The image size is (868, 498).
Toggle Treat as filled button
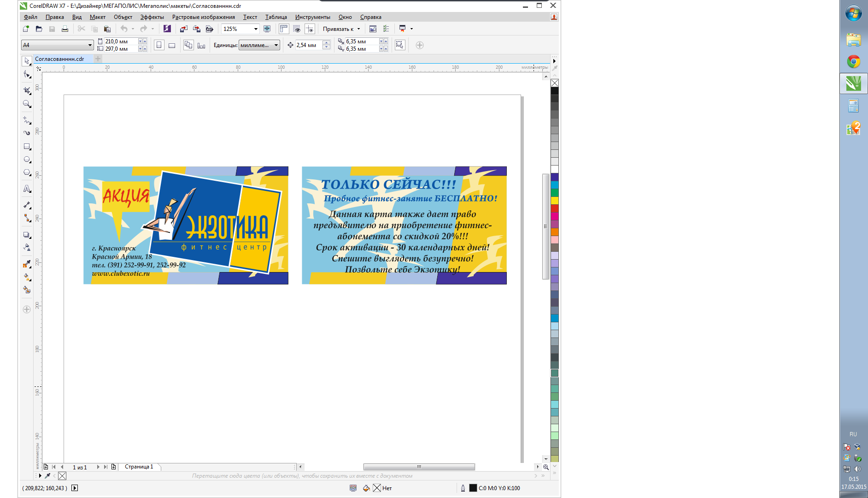click(x=399, y=45)
